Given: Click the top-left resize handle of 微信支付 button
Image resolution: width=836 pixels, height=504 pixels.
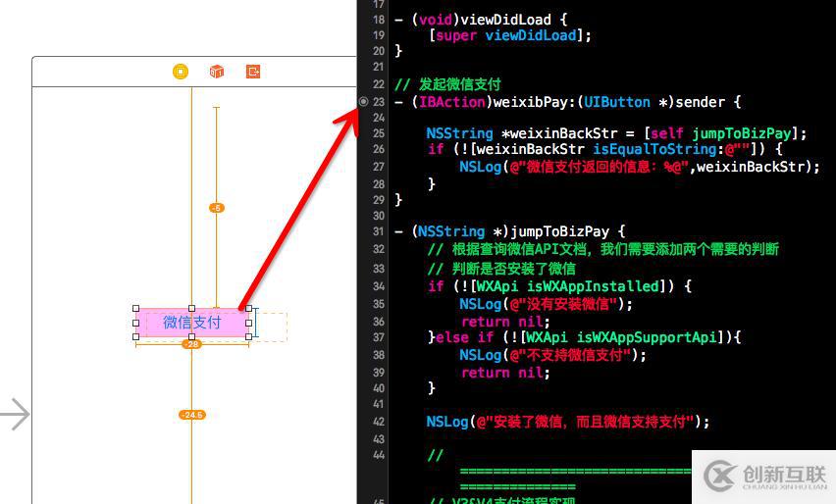Looking at the screenshot, I should [136, 309].
